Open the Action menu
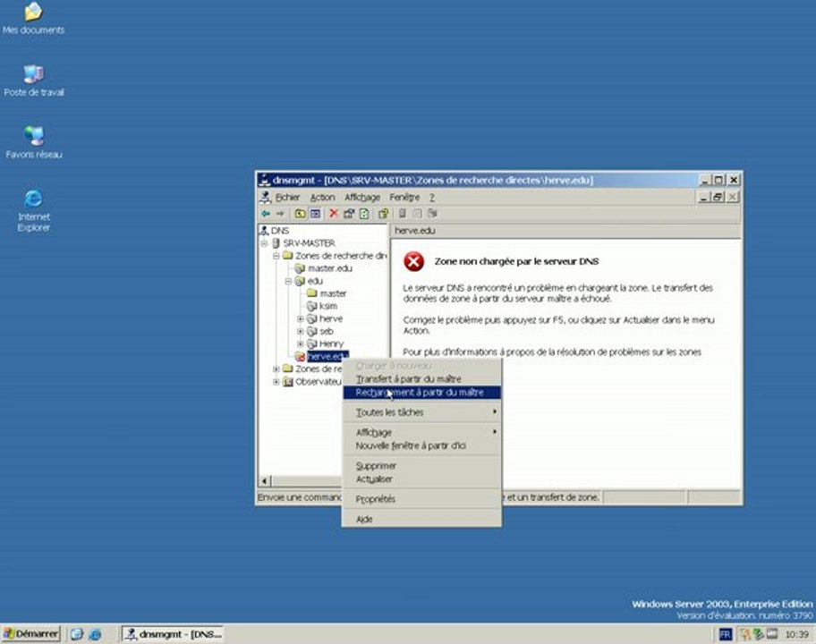 point(323,198)
